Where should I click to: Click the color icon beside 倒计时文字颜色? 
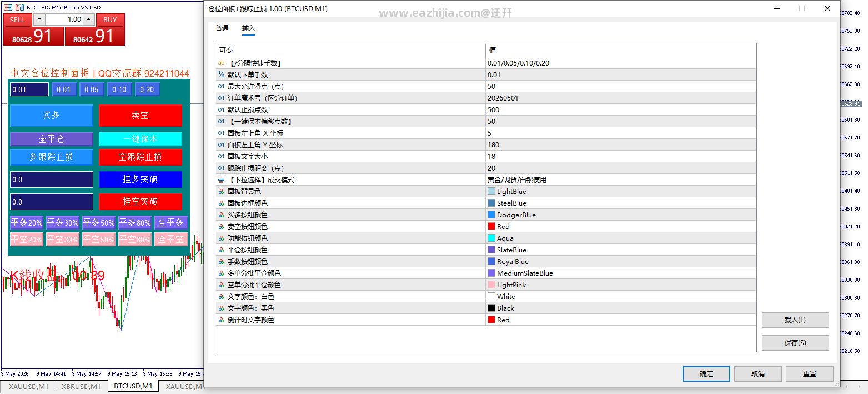point(221,320)
